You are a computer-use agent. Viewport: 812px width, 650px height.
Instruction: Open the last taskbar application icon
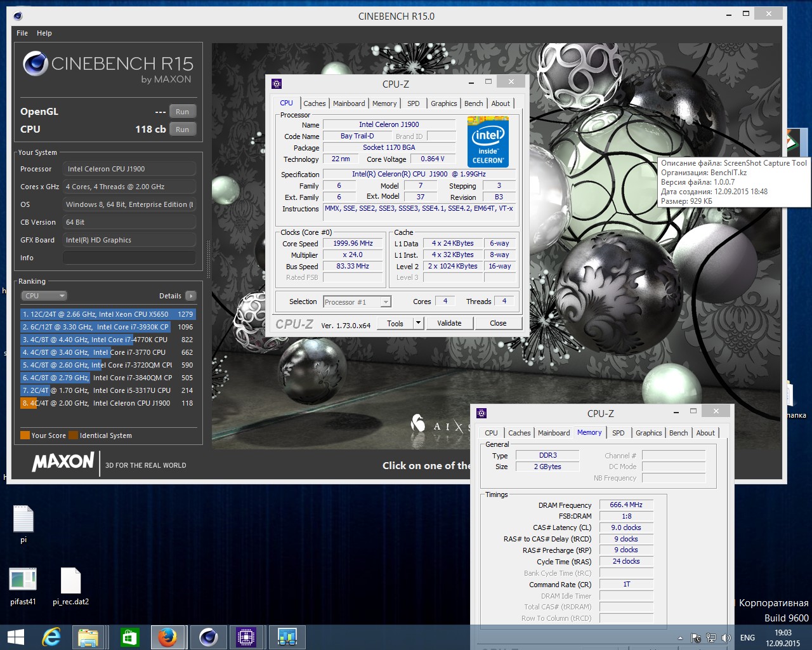[287, 637]
